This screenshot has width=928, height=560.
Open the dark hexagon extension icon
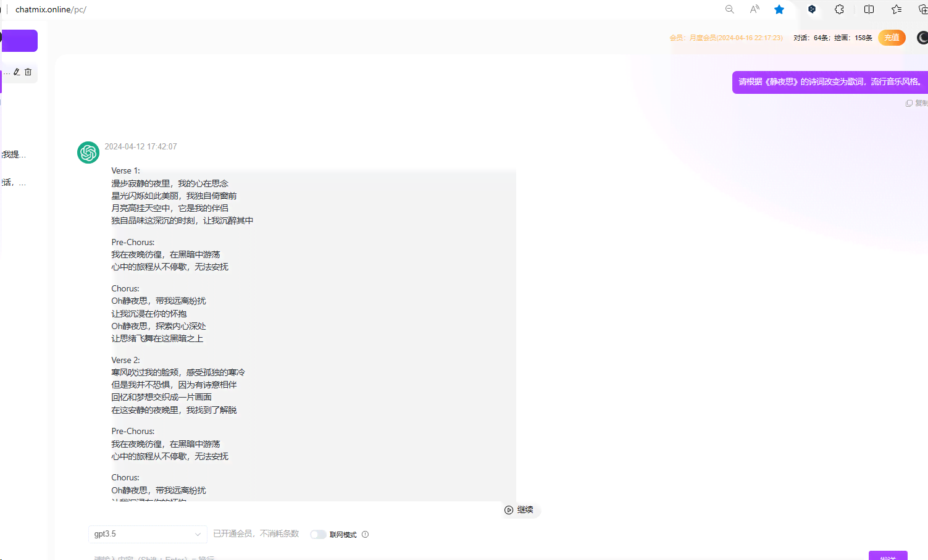click(x=812, y=9)
